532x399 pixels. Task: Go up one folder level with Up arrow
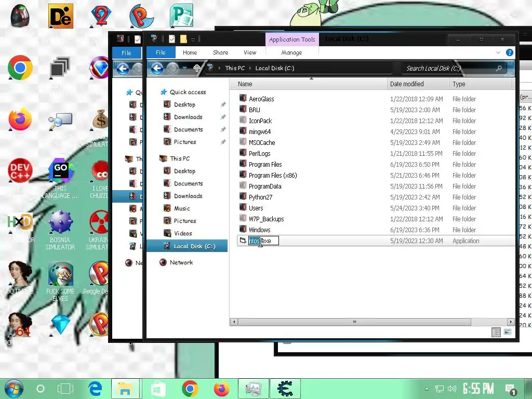197,68
